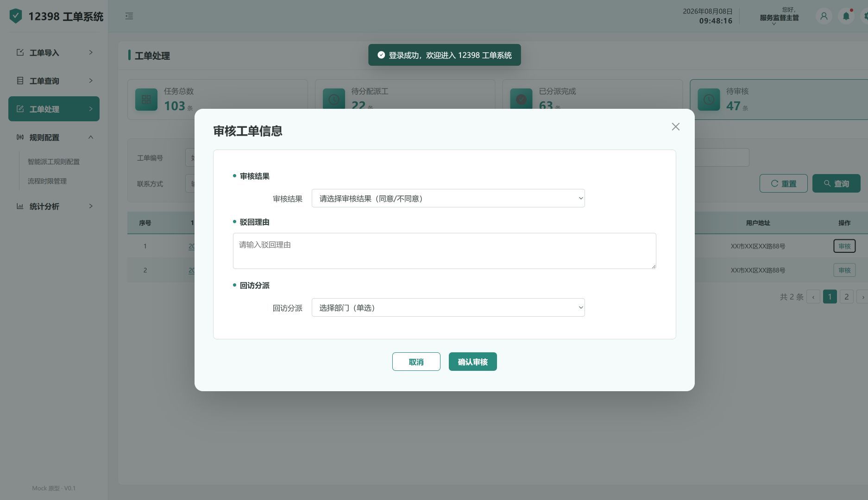The image size is (868, 500).
Task: Expand the 统计分析 menu chevron
Action: (91, 206)
